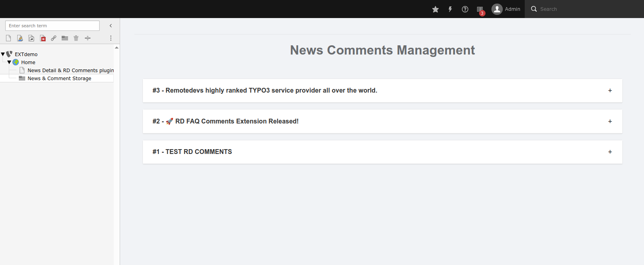This screenshot has height=265, width=644.
Task: Click the page icon of News Detail
Action: 22,70
